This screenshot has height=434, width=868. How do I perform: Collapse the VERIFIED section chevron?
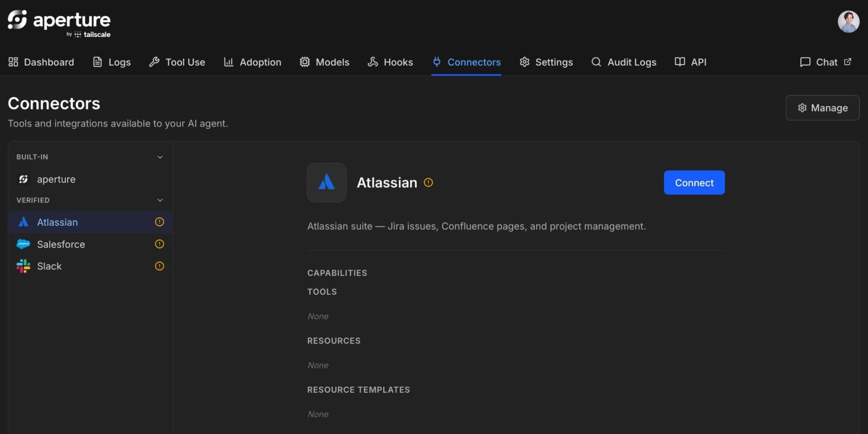pyautogui.click(x=160, y=200)
